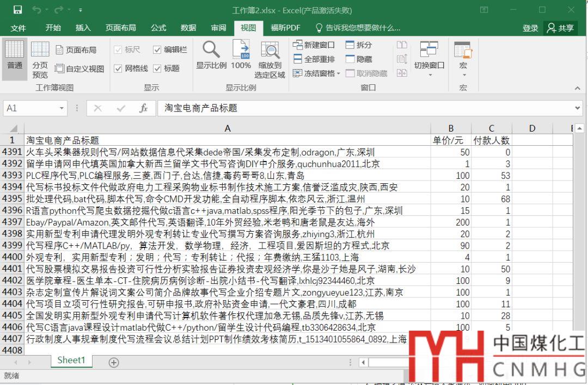588x385 pixels.
Task: Hide the current window (隐藏)
Action: (x=358, y=59)
